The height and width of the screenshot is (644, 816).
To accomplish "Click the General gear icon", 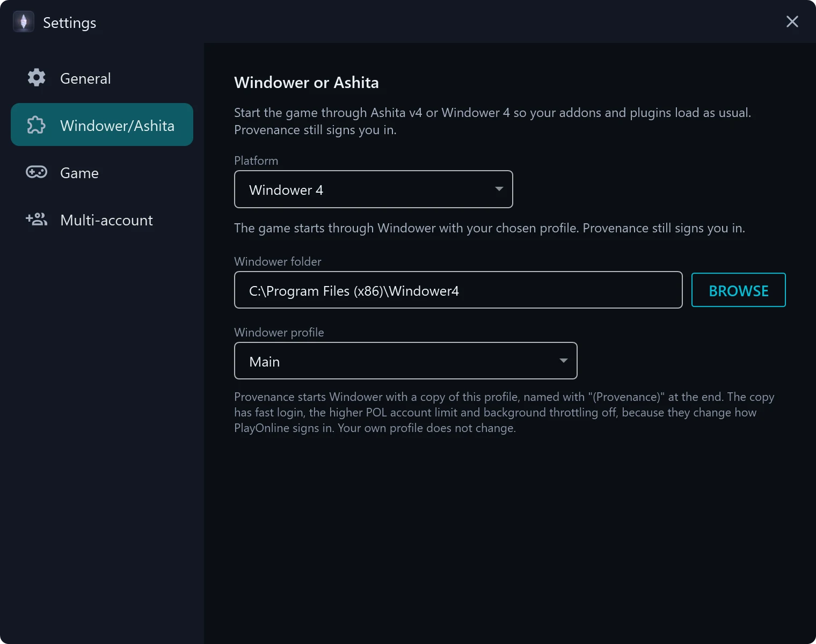I will pos(37,78).
